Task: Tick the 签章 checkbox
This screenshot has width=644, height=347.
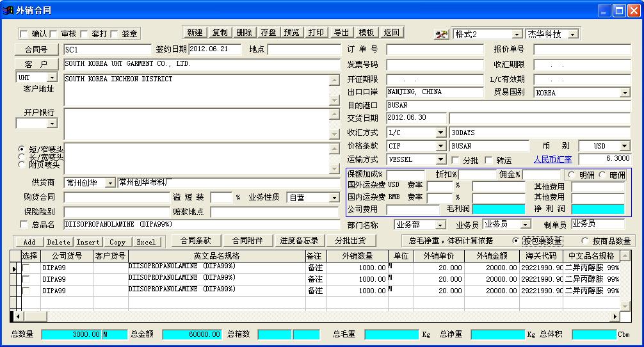Action: coord(114,34)
